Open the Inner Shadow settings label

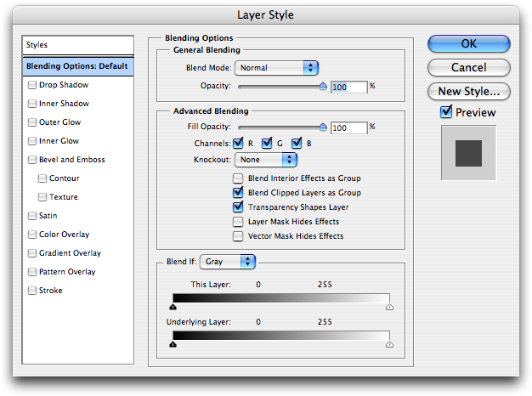click(64, 104)
